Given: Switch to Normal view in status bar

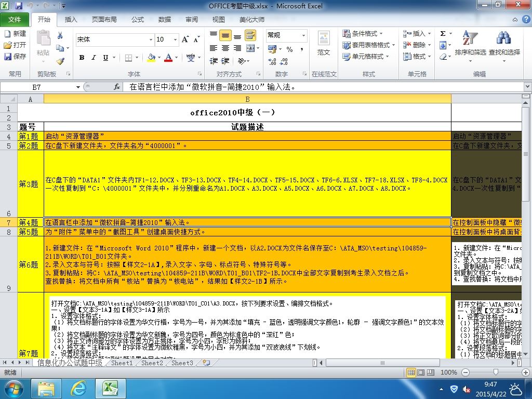Looking at the screenshot, I should point(411,372).
